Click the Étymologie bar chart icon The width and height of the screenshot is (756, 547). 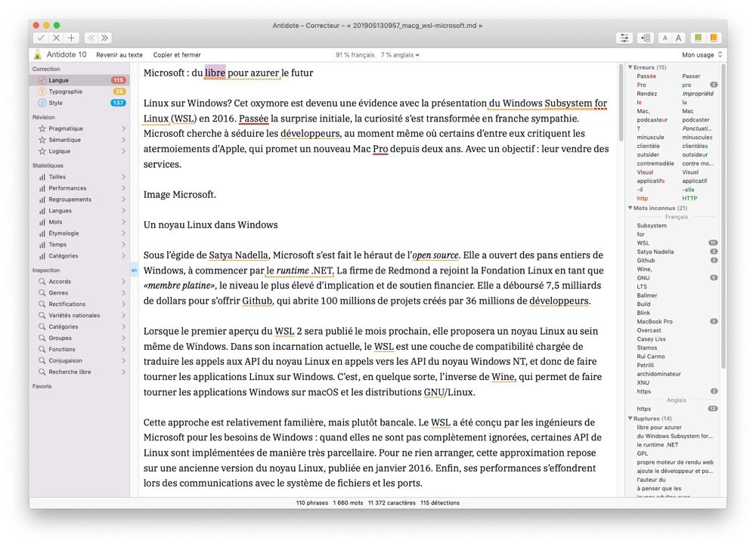click(x=42, y=233)
